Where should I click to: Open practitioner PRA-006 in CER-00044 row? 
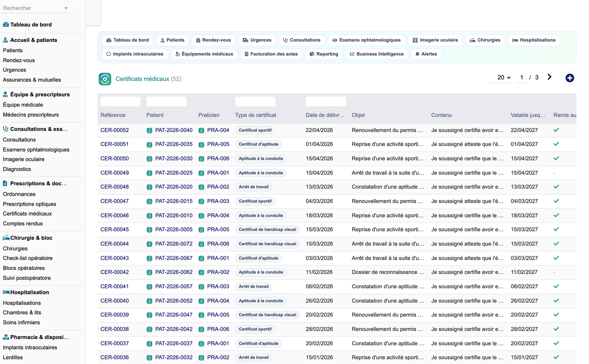(218, 244)
